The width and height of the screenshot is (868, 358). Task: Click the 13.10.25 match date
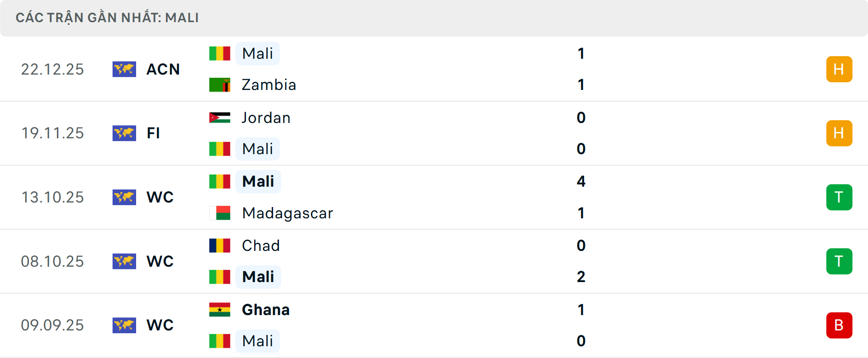click(x=52, y=198)
